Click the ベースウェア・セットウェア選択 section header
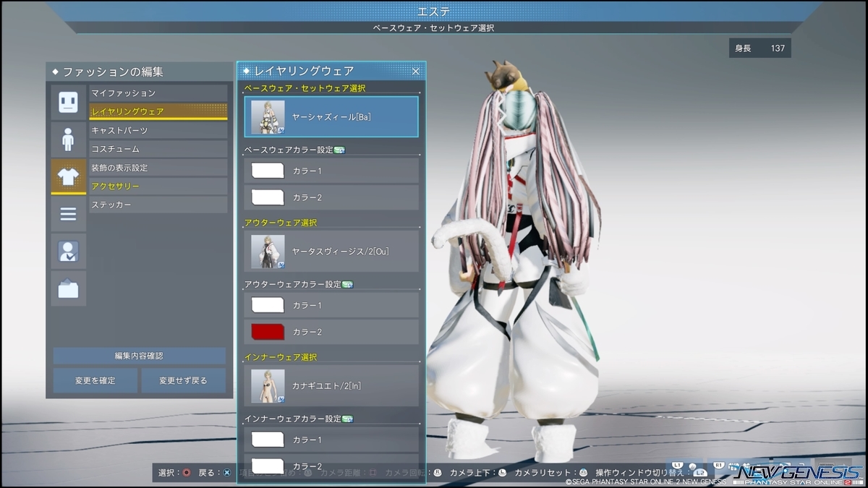Viewport: 868px width, 488px height. coord(305,88)
